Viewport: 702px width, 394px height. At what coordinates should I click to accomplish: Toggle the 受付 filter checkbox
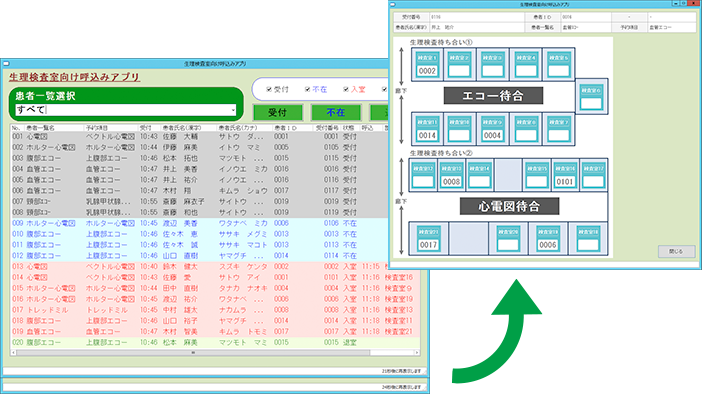[x=269, y=90]
